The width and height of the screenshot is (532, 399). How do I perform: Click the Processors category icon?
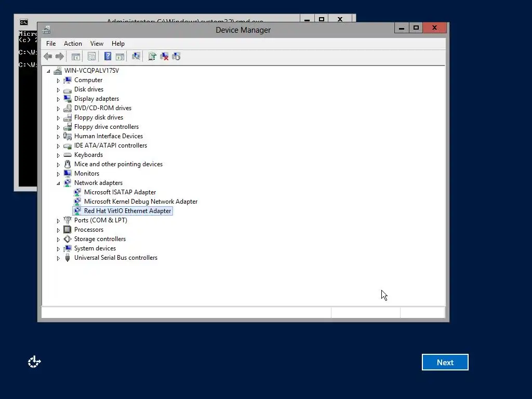(x=68, y=230)
